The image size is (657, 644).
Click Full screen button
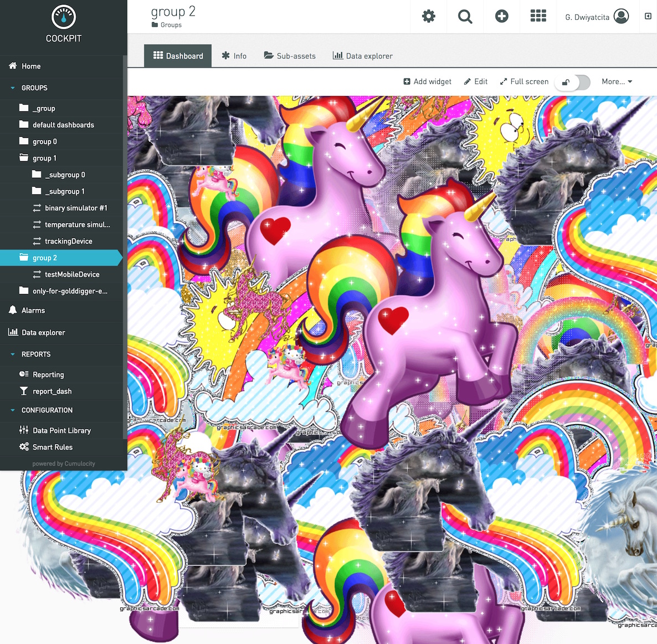524,81
